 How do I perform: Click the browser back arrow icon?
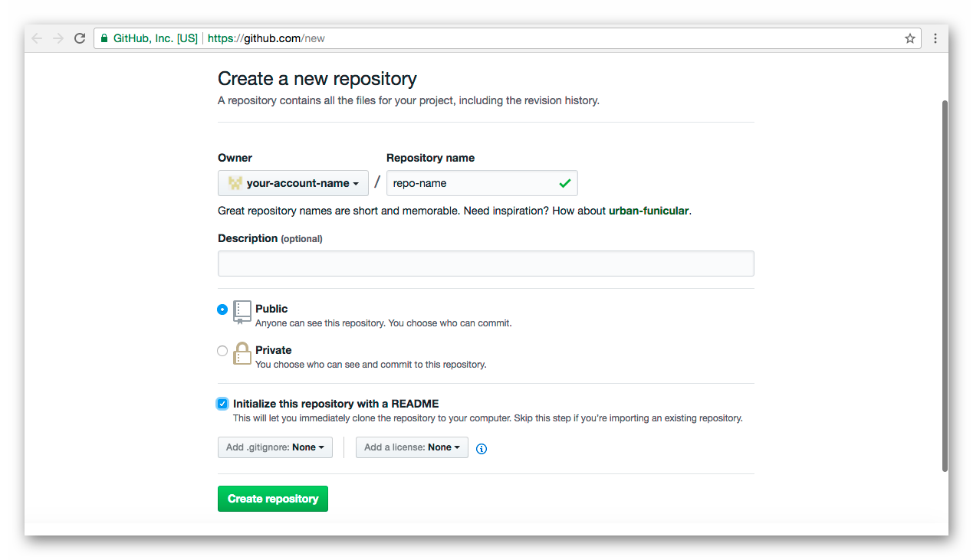click(37, 38)
